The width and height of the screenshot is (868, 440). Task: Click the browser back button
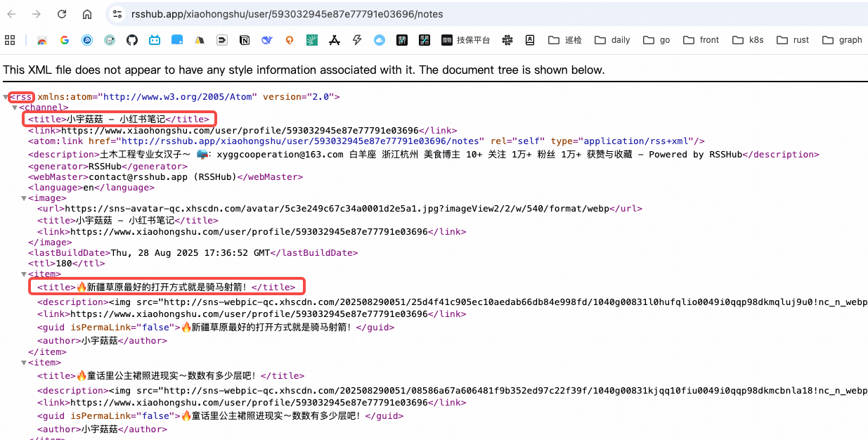click(x=12, y=14)
